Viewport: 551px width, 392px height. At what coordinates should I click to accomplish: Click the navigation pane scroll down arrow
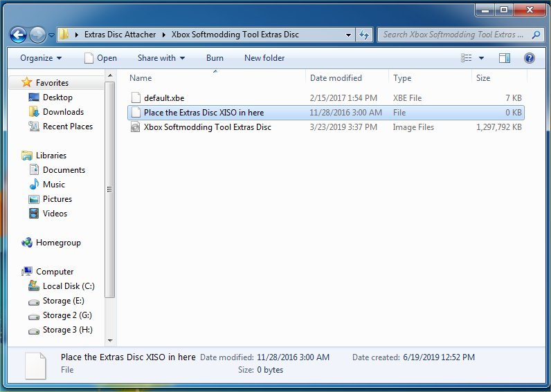pos(110,340)
